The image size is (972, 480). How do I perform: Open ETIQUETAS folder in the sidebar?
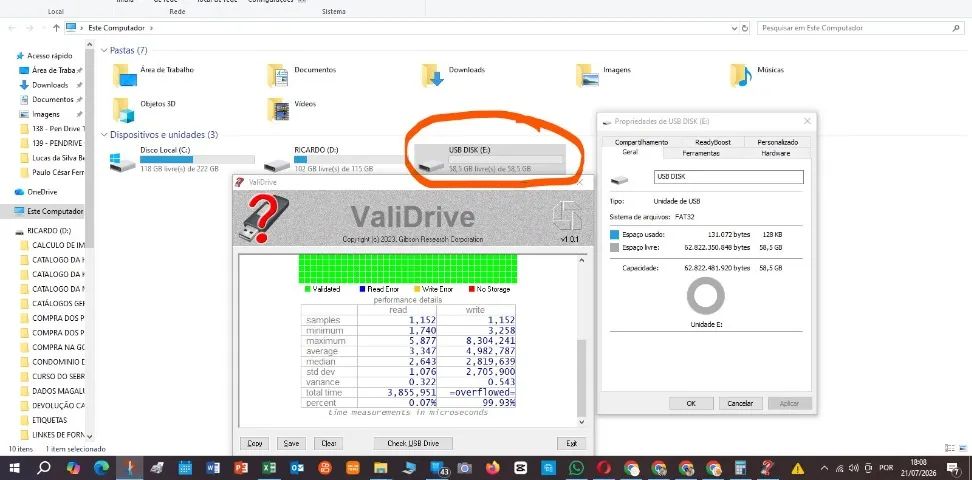coord(49,420)
